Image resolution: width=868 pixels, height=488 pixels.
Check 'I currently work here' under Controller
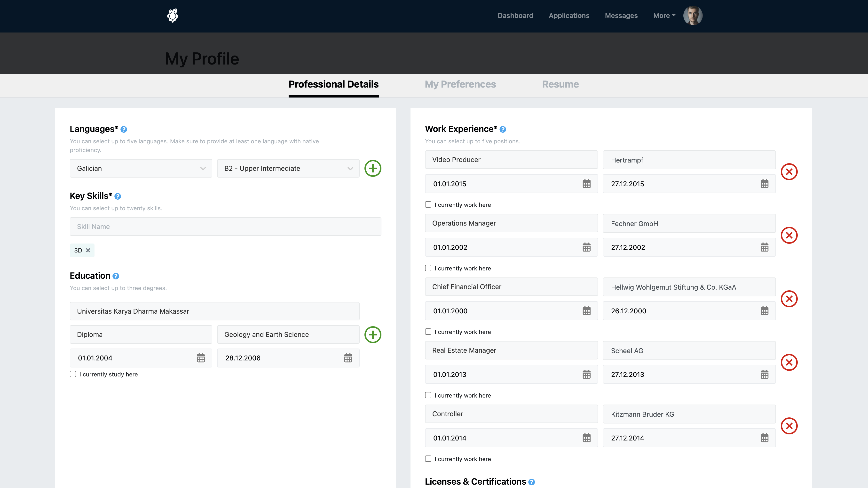[x=428, y=459]
